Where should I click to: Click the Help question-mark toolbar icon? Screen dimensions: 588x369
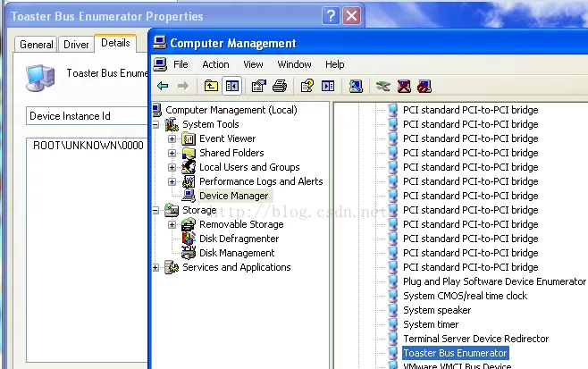(307, 87)
